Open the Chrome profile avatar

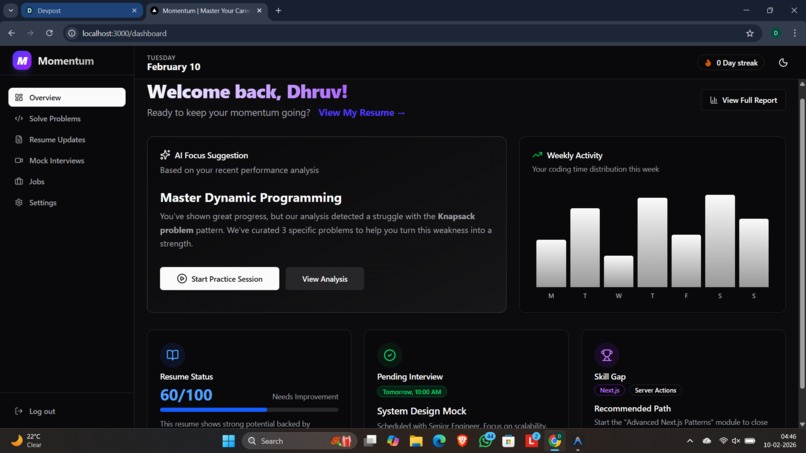tap(776, 33)
